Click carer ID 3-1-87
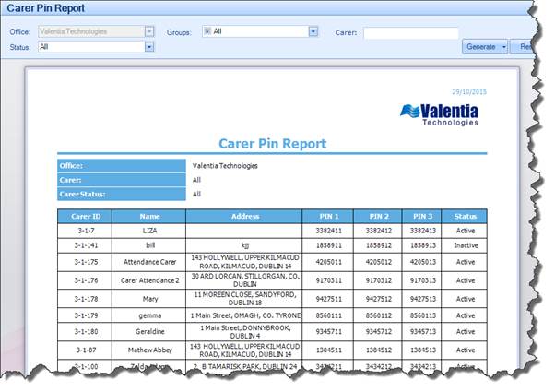The image size is (555, 392). [86, 350]
